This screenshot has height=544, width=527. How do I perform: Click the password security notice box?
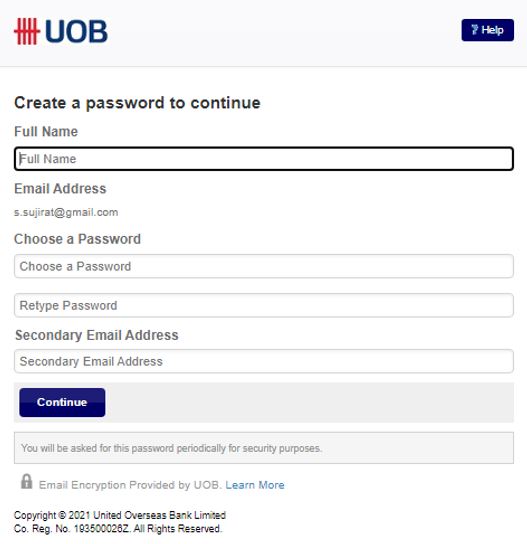pyautogui.click(x=264, y=448)
